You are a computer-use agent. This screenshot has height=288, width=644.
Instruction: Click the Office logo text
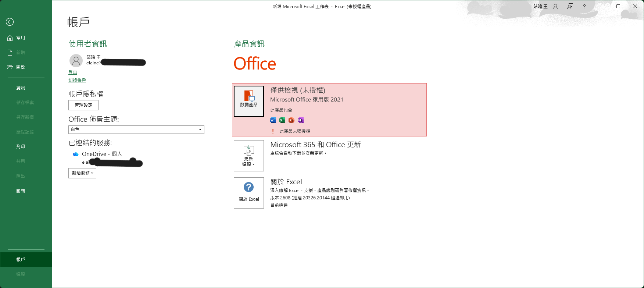255,64
